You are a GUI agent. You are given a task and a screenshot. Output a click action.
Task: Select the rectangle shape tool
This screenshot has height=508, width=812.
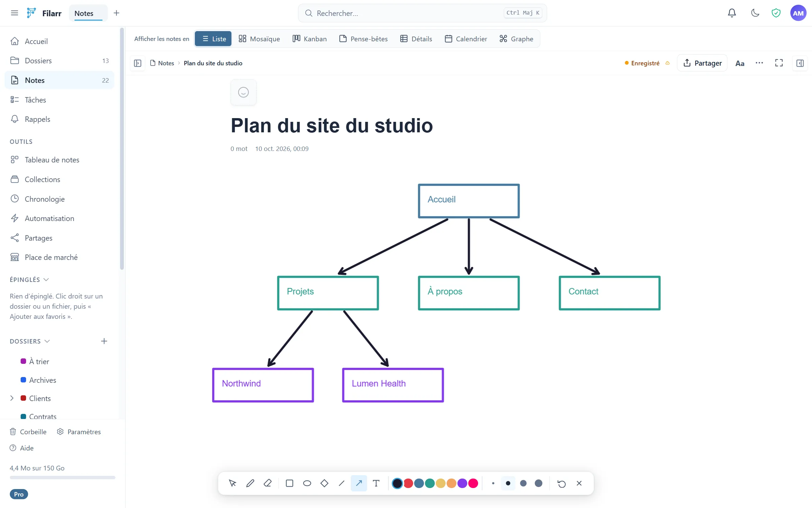pos(290,483)
